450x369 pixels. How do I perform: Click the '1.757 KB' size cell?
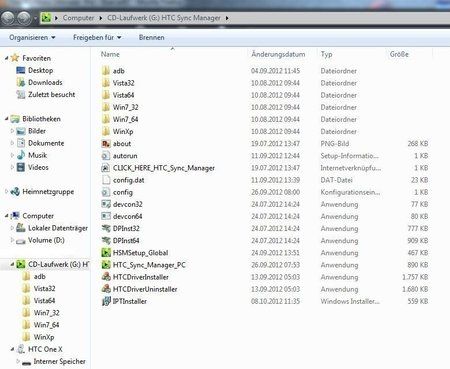[415, 277]
